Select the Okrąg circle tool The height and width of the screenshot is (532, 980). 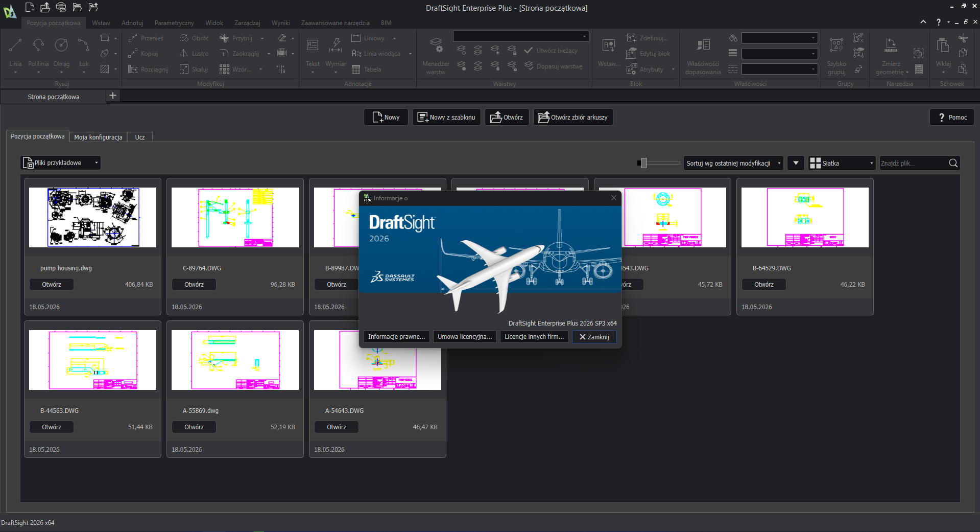pyautogui.click(x=61, y=52)
